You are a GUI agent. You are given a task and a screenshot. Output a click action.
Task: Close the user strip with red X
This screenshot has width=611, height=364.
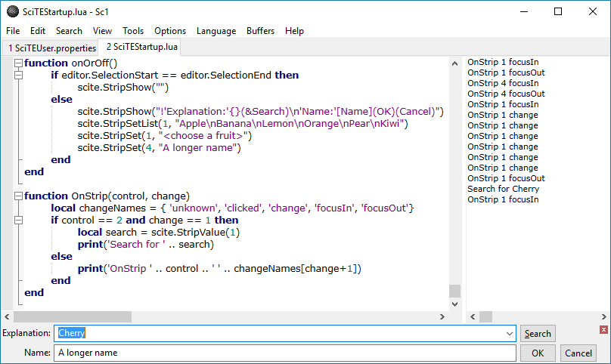(603, 329)
